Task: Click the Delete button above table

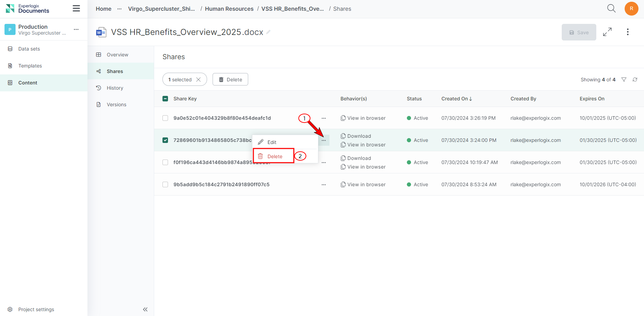Action: 230,80
